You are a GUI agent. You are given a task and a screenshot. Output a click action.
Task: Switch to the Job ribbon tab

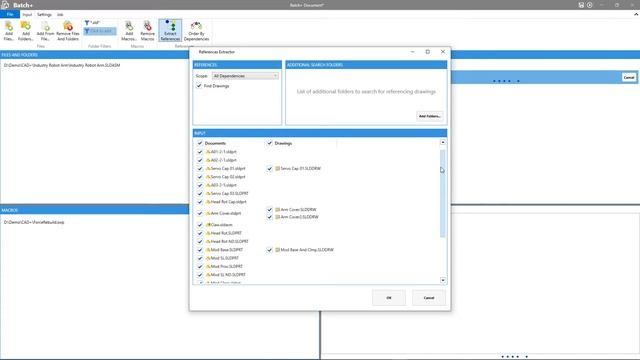60,15
